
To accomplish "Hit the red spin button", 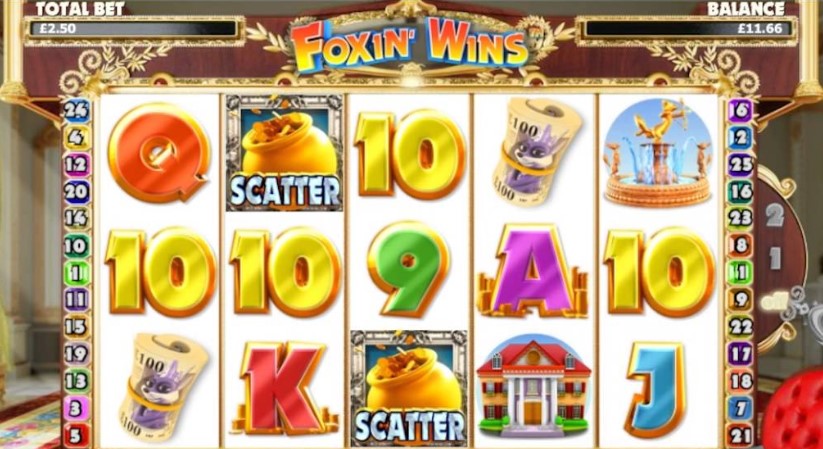I will click(795, 412).
